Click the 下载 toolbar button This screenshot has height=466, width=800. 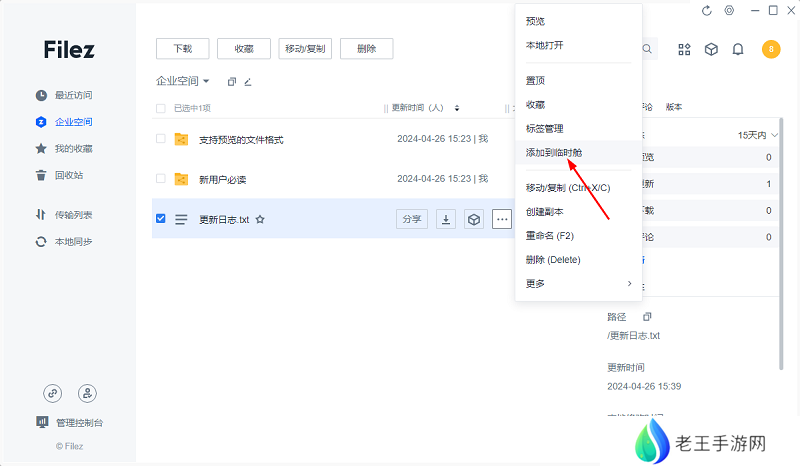tap(183, 48)
